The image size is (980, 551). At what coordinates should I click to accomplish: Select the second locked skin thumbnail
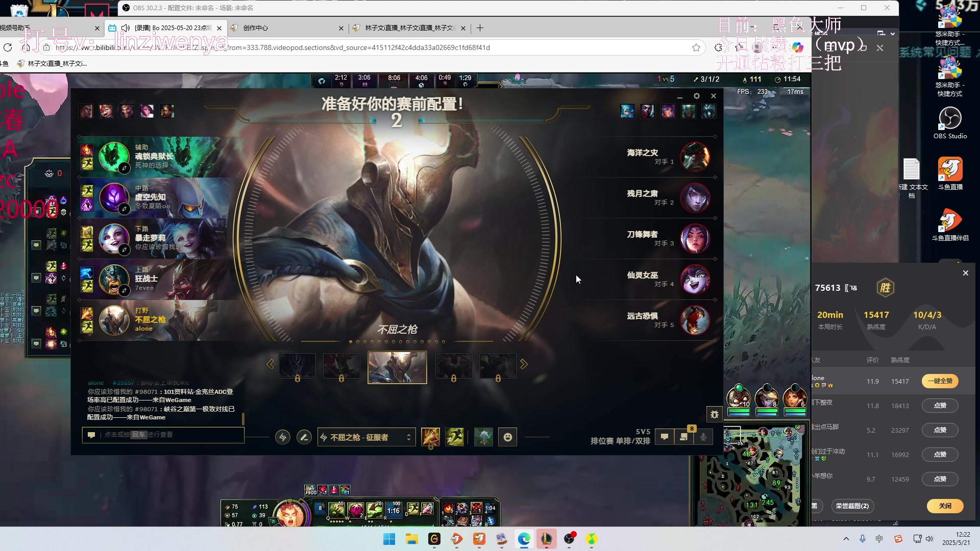(341, 366)
